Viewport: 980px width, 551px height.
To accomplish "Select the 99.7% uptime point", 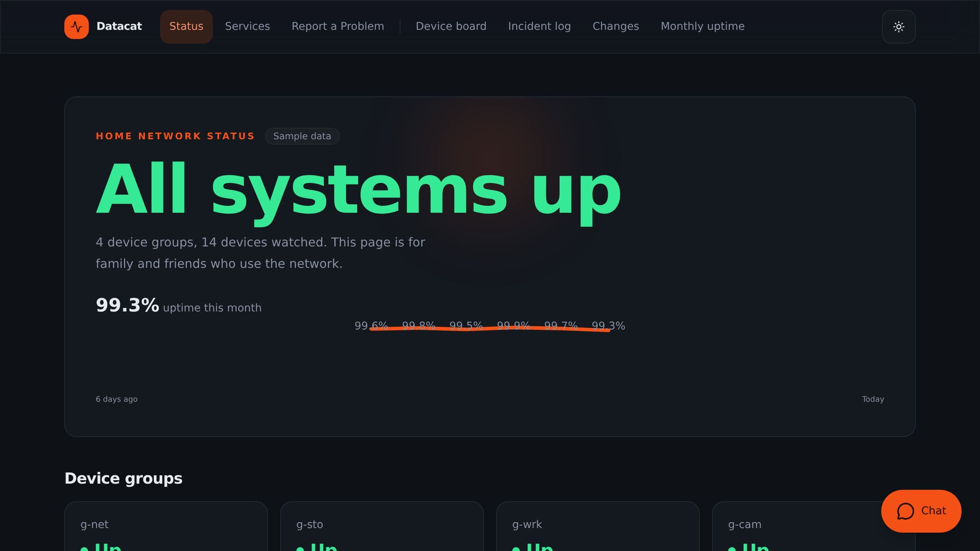I will [x=561, y=326].
